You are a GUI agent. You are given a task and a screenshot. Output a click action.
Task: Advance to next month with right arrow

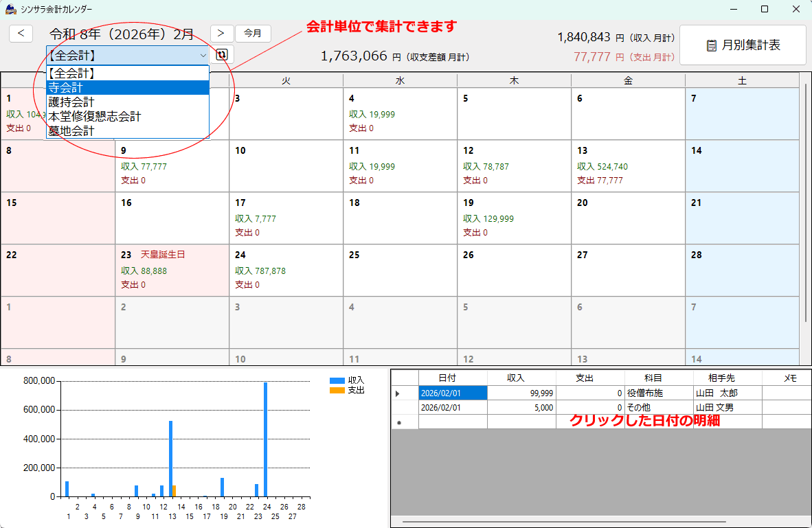point(221,34)
